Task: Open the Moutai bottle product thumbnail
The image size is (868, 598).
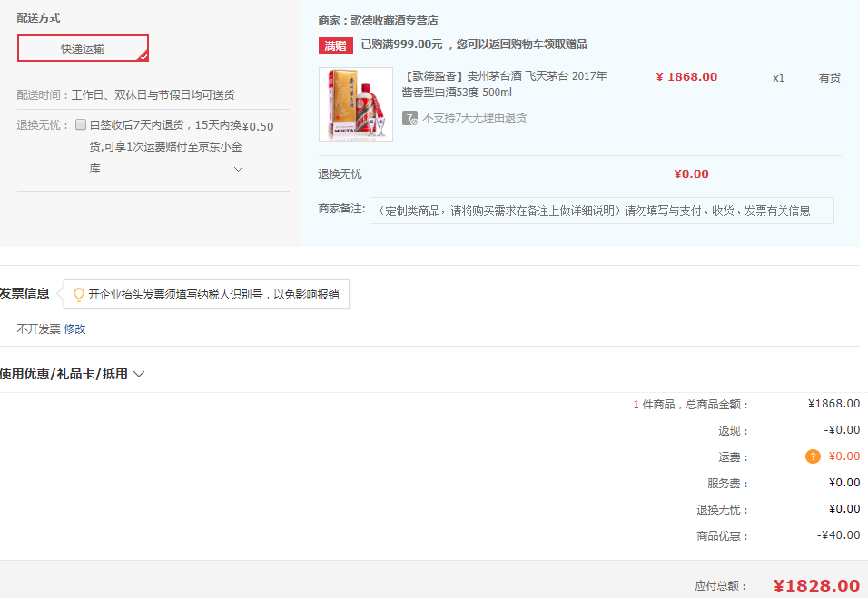Action: click(x=356, y=104)
